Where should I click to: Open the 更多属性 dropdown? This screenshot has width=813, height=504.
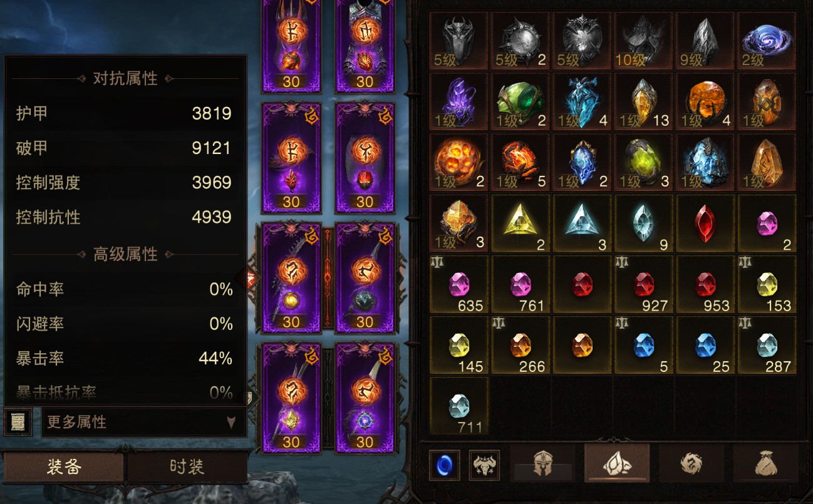pos(143,422)
